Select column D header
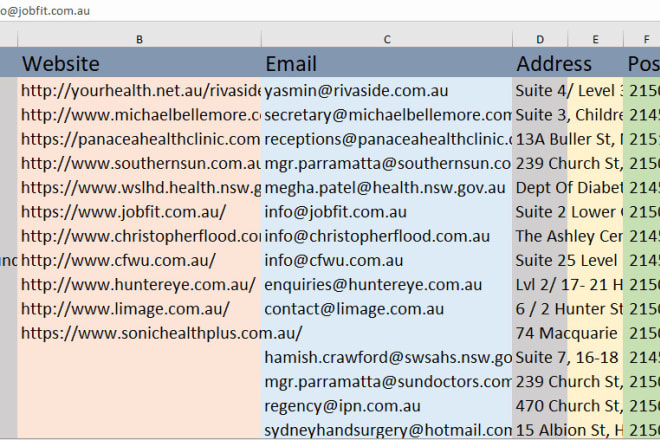The image size is (660, 440). click(540, 40)
